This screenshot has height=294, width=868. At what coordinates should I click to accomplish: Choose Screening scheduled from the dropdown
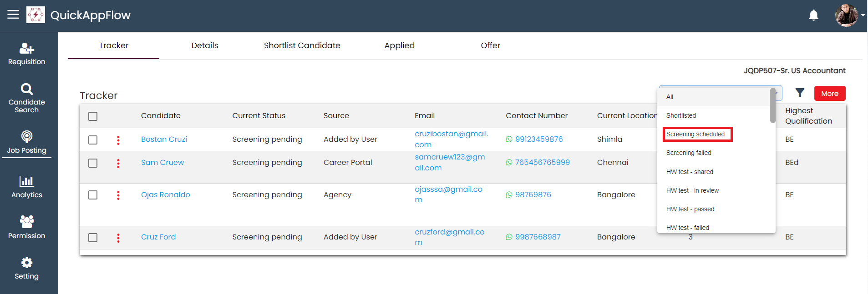coord(695,135)
